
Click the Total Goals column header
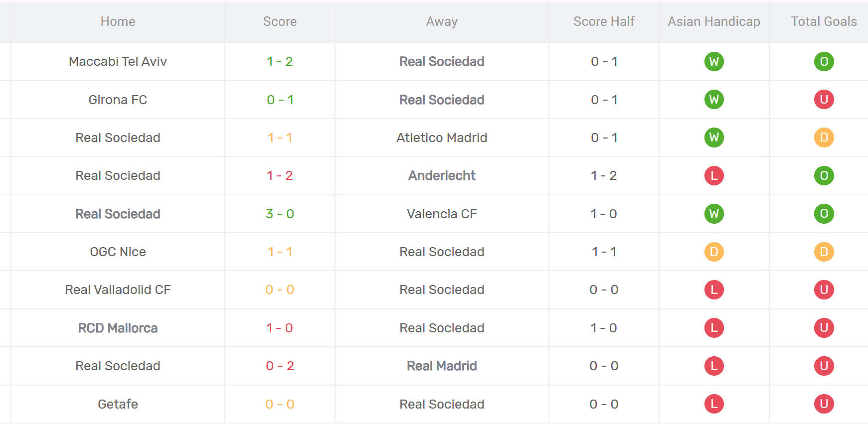click(824, 21)
